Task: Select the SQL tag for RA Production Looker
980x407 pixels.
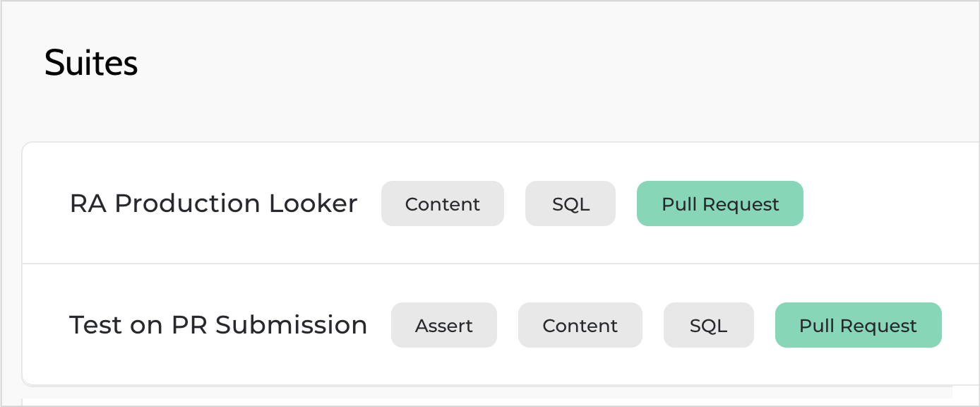Action: (x=570, y=204)
